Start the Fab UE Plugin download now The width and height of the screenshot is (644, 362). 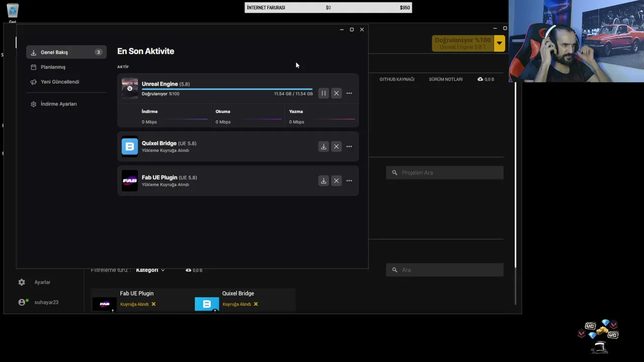pyautogui.click(x=324, y=180)
